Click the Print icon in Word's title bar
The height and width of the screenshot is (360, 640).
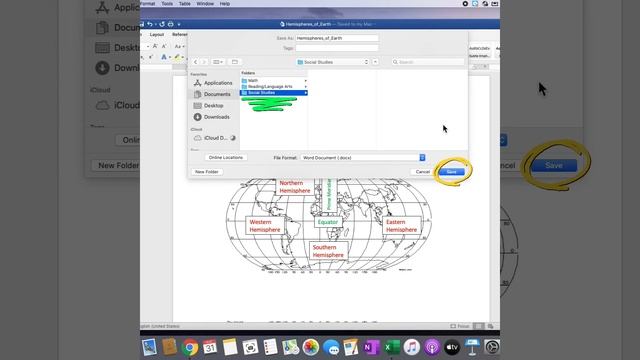pos(171,24)
